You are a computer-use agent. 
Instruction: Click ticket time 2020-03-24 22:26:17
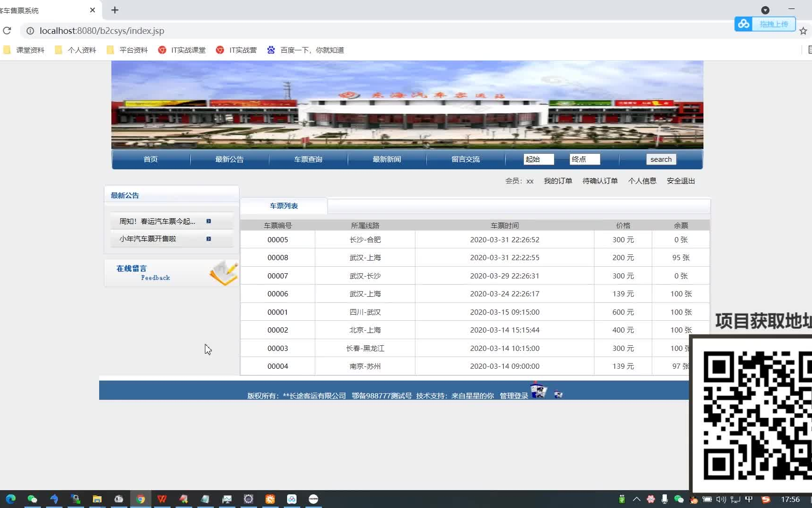coord(505,294)
